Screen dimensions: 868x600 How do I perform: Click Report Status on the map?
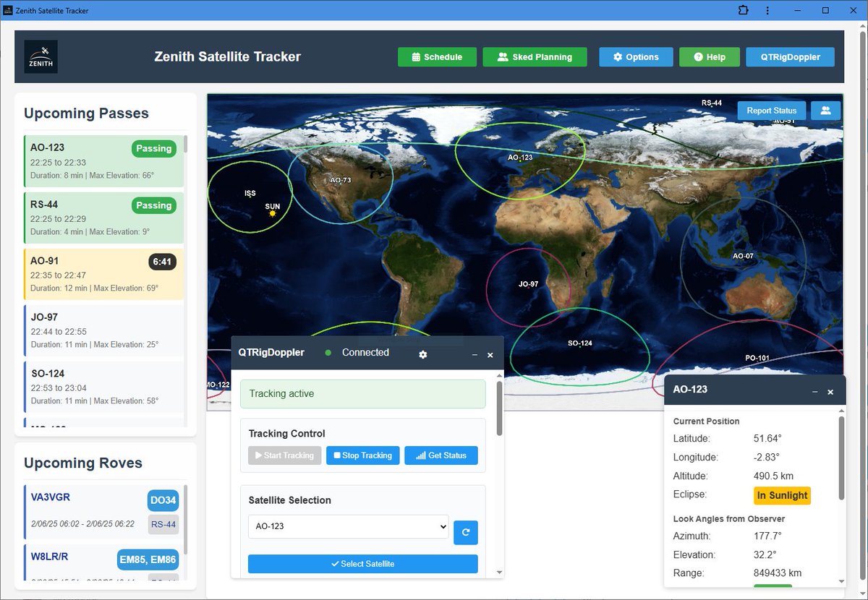coord(772,111)
